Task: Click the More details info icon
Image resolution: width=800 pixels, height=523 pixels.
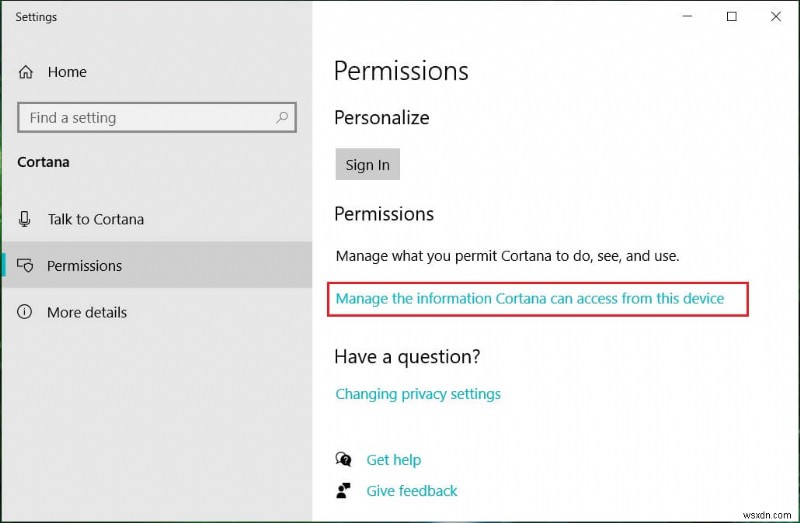Action: 24,312
